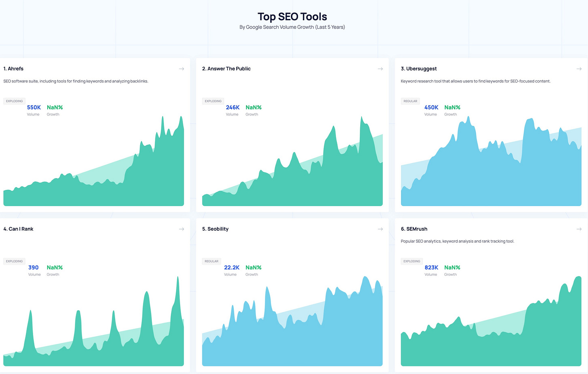Click the Ubersuggest "Keyword research tool" description
Screen dimensions: 588x374
tap(476, 81)
